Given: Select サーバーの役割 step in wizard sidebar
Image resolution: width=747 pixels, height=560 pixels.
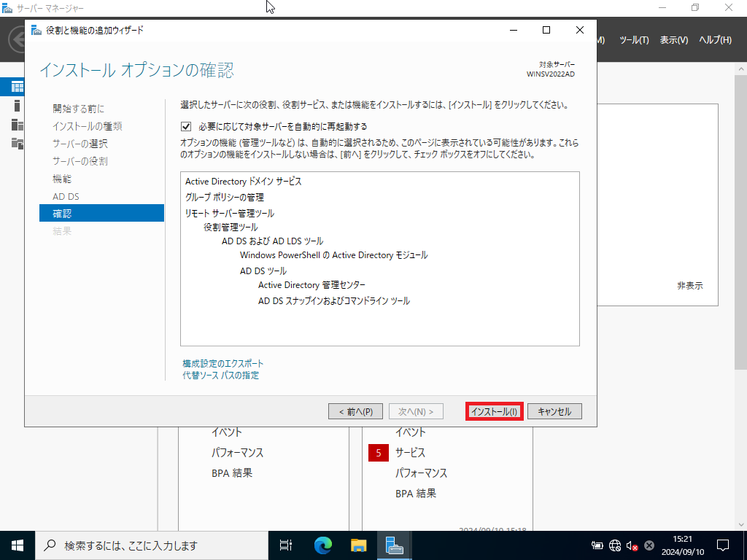Looking at the screenshot, I should coord(80,161).
